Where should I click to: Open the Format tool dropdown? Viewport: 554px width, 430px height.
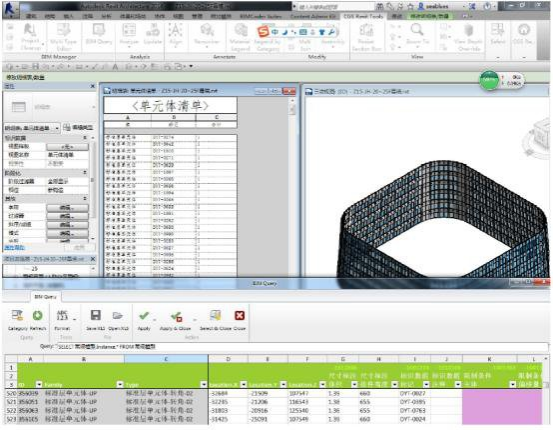click(x=75, y=319)
